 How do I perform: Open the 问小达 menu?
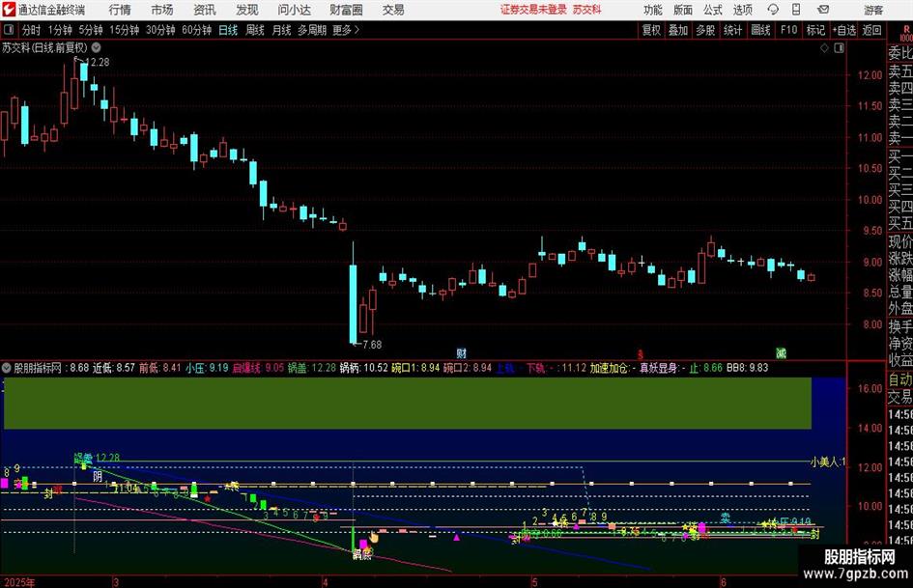point(294,10)
